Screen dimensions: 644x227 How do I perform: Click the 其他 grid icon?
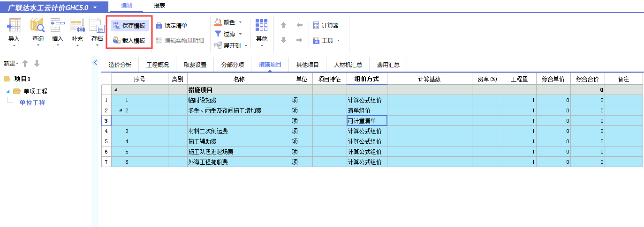click(x=261, y=26)
